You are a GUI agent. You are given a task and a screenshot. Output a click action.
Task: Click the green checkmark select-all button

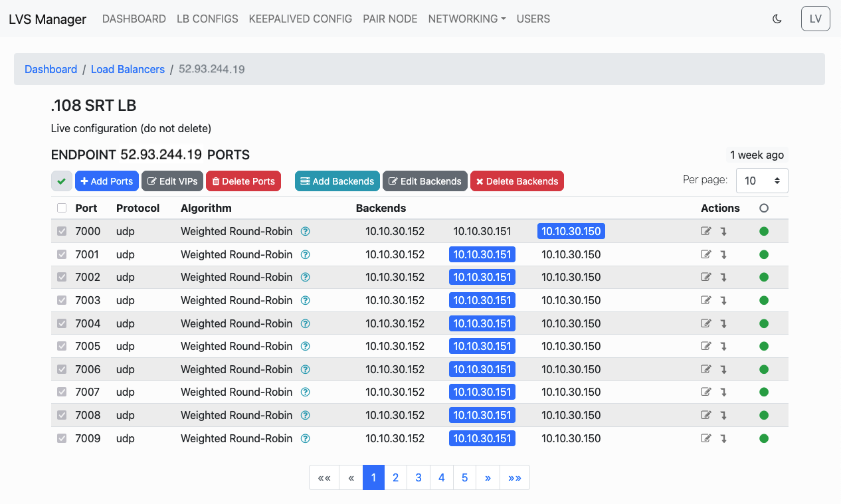coord(62,181)
